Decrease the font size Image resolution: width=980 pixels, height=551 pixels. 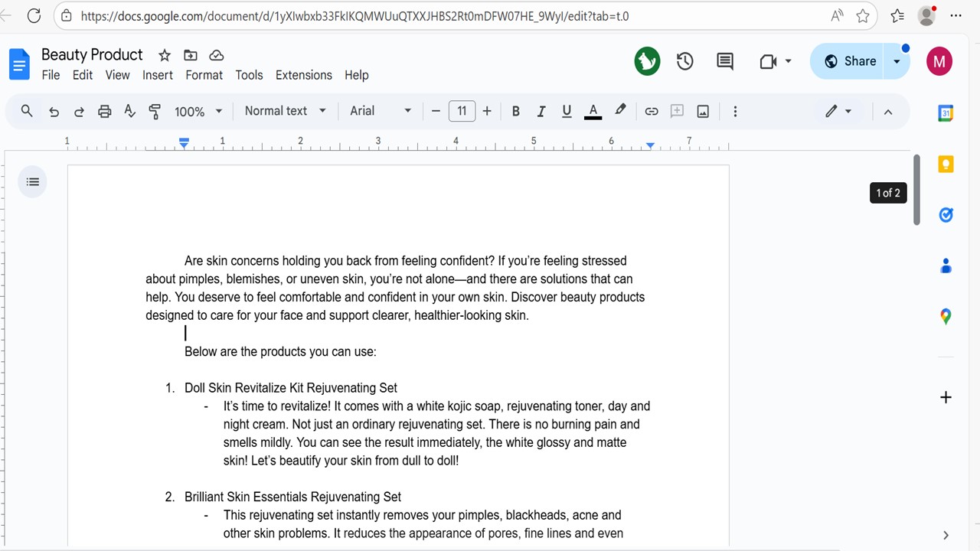pos(436,112)
